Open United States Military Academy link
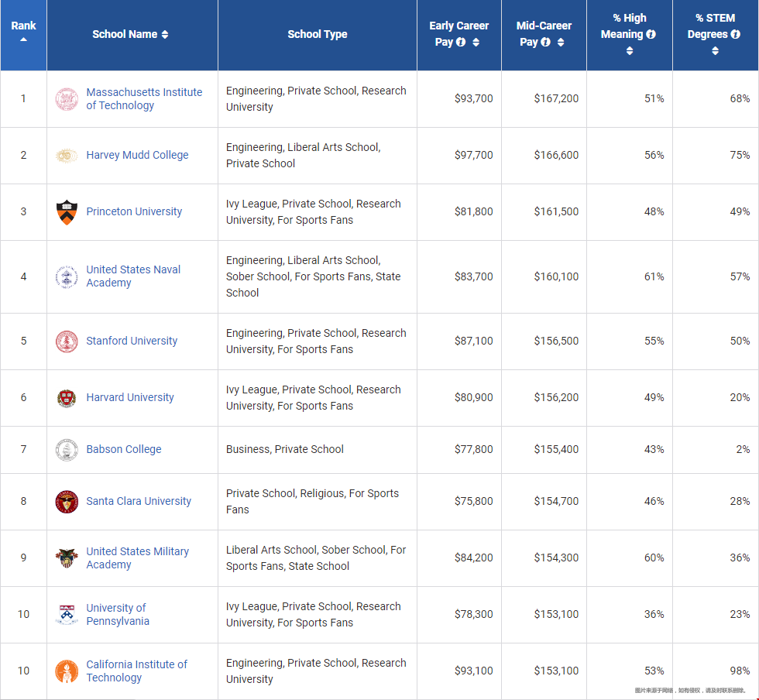 click(138, 558)
